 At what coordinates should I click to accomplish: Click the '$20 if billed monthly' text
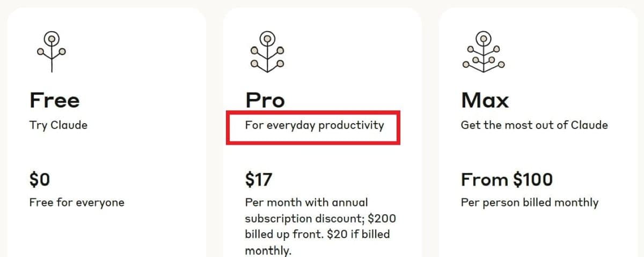pyautogui.click(x=317, y=242)
